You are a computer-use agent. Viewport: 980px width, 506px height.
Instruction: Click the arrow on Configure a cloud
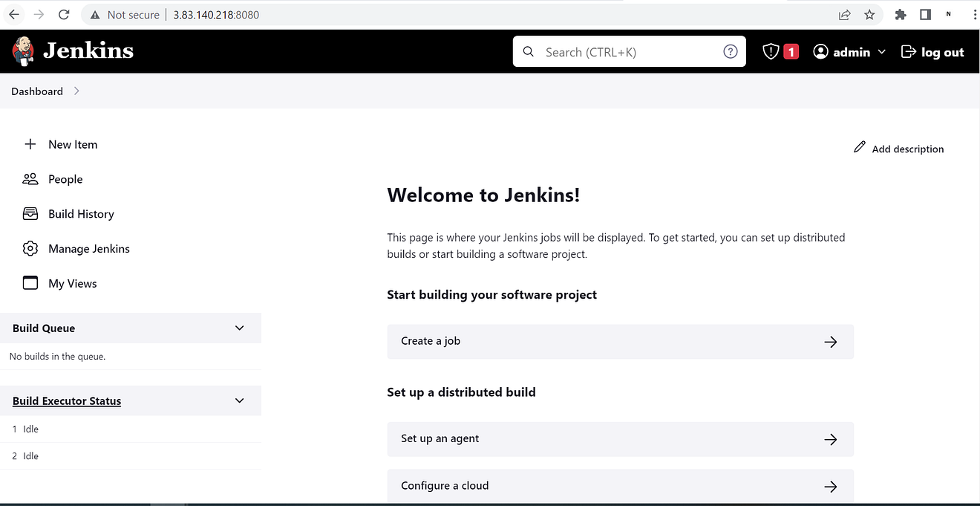click(831, 487)
